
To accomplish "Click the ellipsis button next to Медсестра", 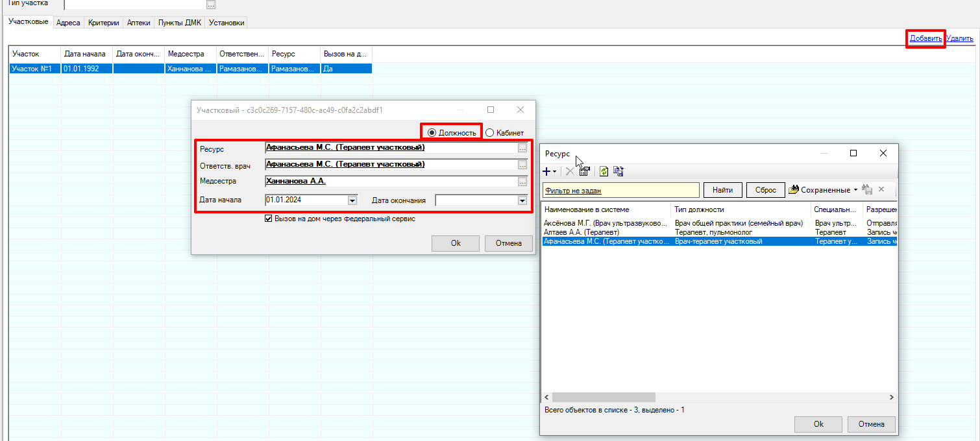I will click(522, 182).
